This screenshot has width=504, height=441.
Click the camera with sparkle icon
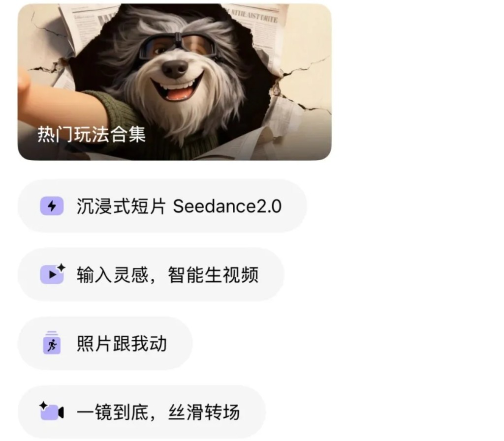[x=51, y=411]
